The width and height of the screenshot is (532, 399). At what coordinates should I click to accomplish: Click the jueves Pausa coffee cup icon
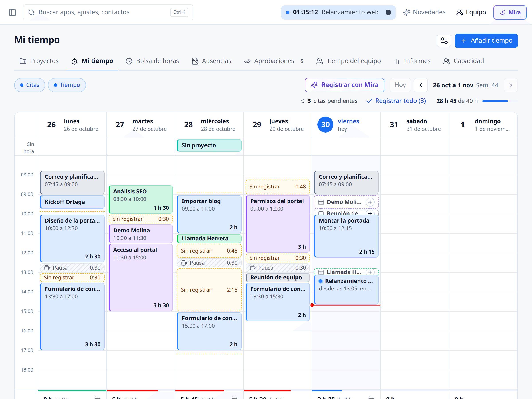(252, 268)
